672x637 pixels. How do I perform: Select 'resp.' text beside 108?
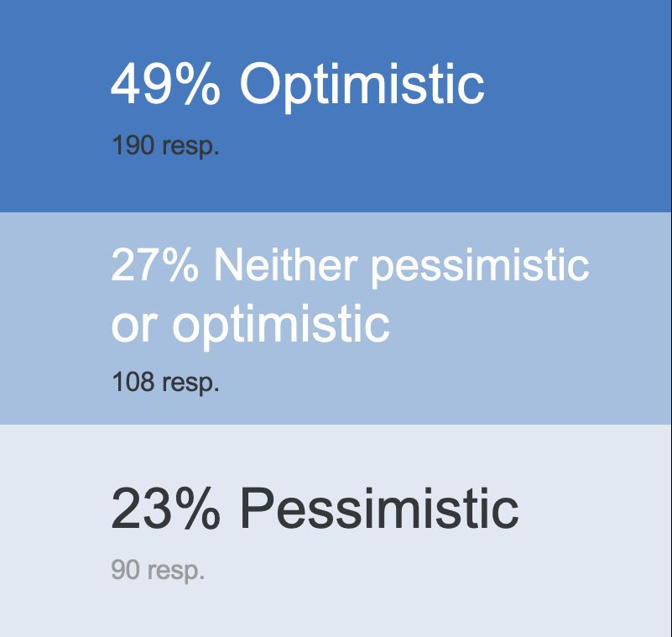(190, 384)
